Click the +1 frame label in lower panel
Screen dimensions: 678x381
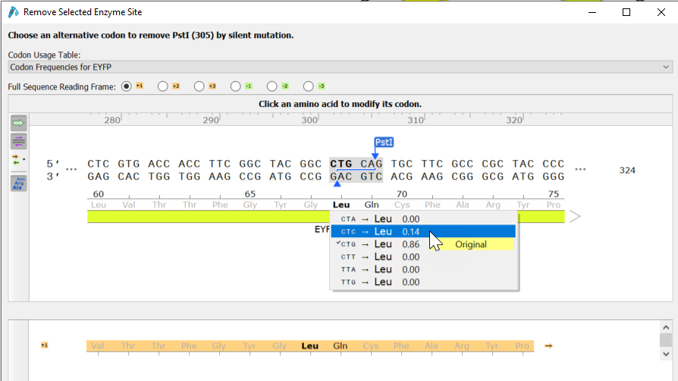[x=44, y=345]
